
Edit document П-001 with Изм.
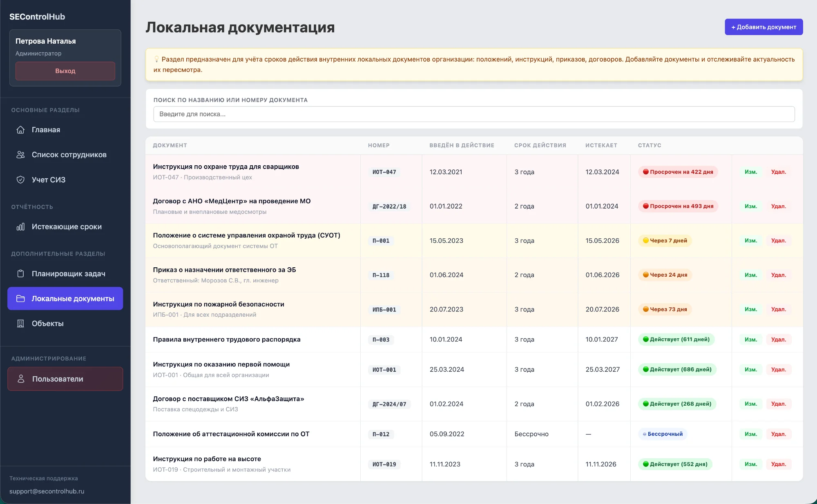tap(751, 240)
